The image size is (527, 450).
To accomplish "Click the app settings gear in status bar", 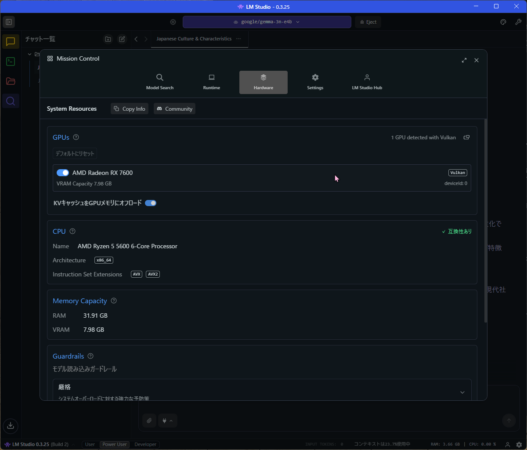I will click(x=519, y=444).
